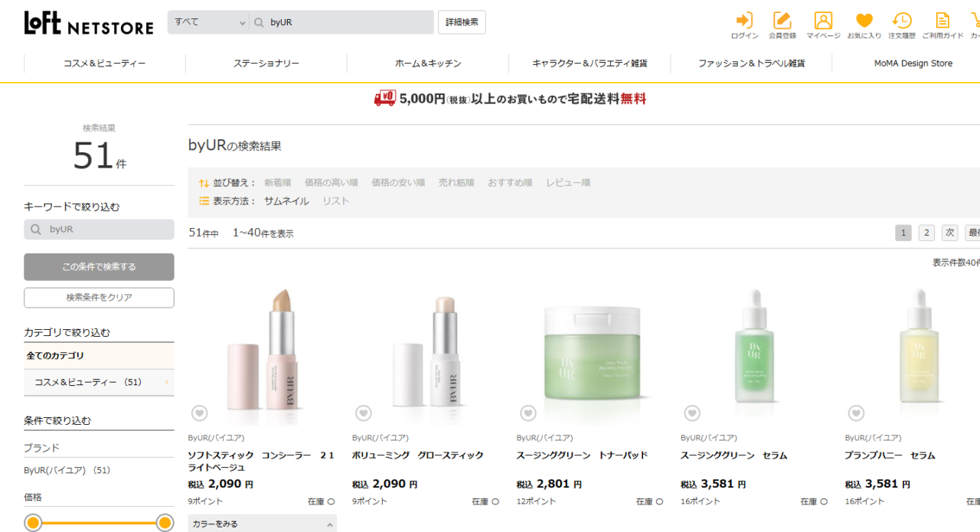Sort by 価格の高い順
980x532 pixels.
pos(331,183)
